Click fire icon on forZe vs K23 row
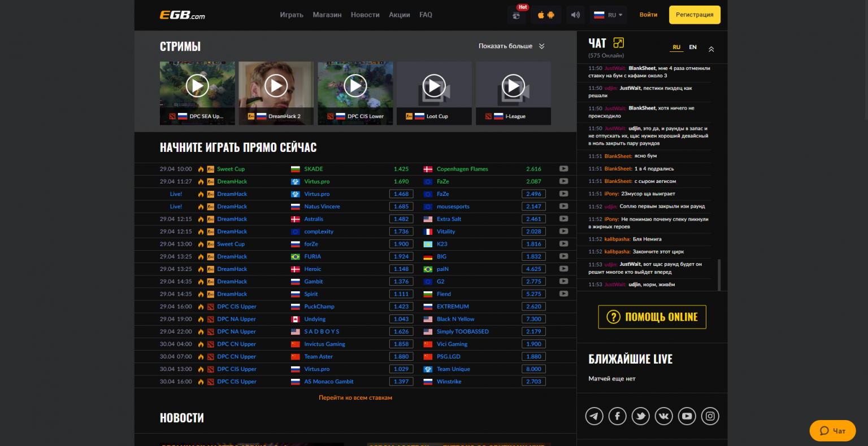 click(201, 244)
